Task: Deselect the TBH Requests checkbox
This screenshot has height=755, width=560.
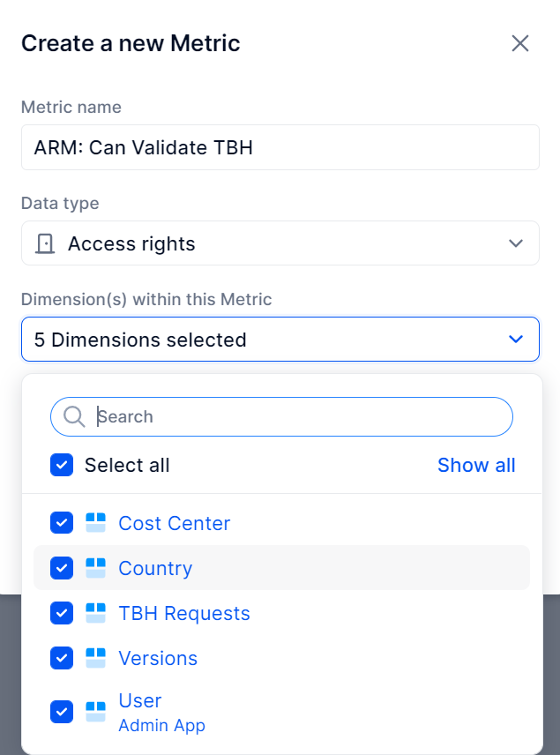Action: click(62, 613)
